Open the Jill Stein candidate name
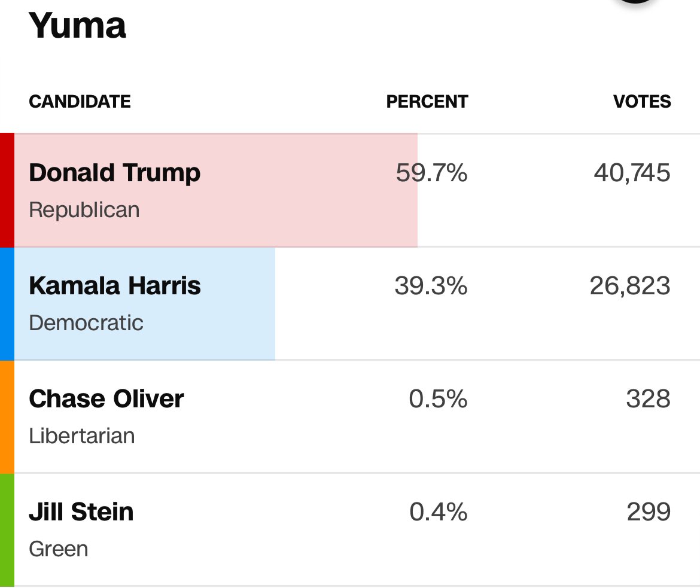Viewport: 700px width, 588px height. 81,512
